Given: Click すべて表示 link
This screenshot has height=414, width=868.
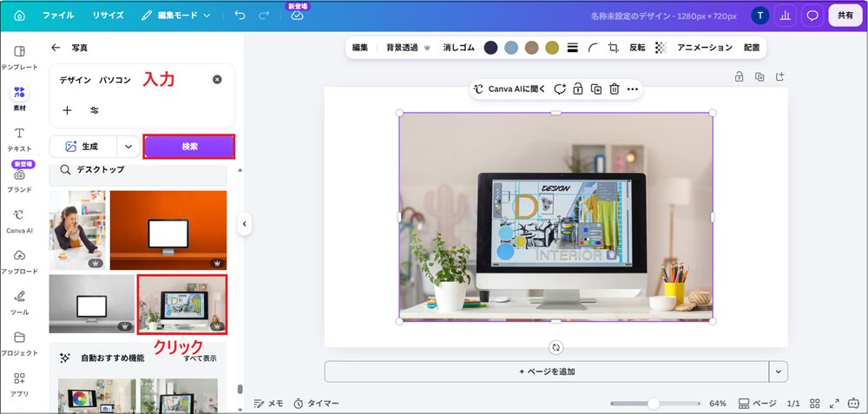Looking at the screenshot, I should (x=200, y=358).
